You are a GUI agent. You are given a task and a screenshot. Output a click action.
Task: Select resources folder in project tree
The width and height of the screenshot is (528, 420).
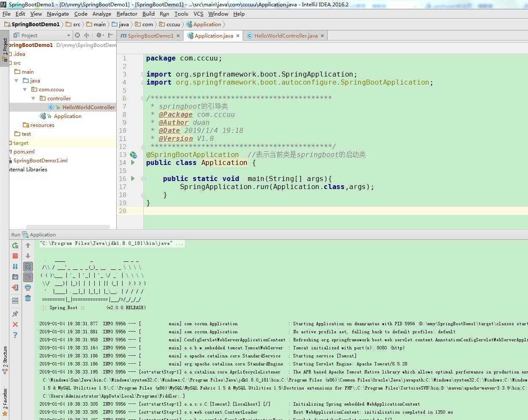(42, 125)
